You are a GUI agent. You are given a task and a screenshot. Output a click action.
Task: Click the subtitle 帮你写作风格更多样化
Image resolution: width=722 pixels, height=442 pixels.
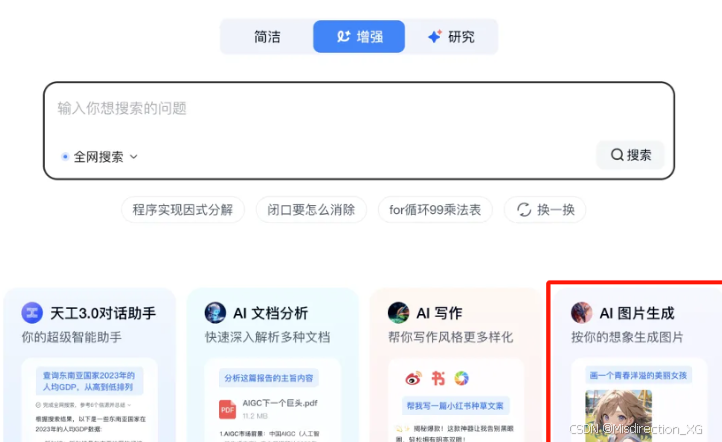451,337
